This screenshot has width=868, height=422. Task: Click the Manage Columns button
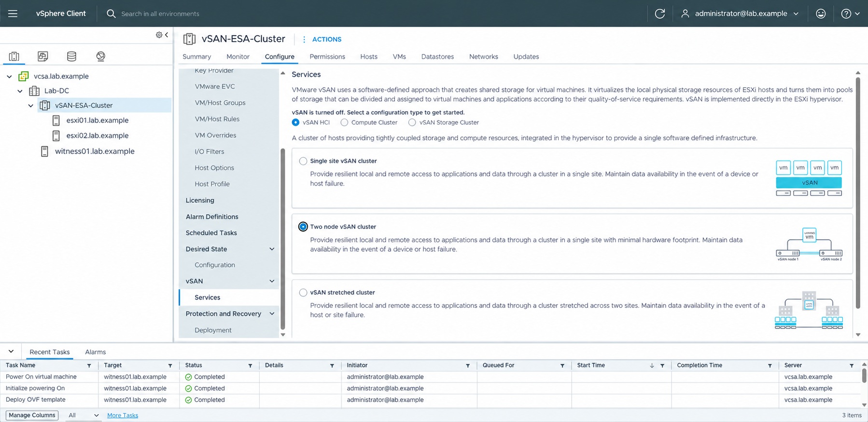tap(32, 415)
